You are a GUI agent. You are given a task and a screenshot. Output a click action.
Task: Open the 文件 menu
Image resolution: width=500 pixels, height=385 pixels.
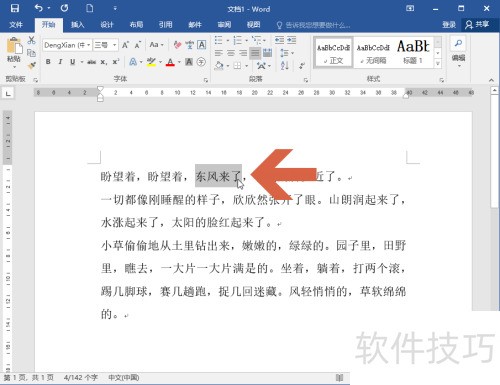[16, 25]
